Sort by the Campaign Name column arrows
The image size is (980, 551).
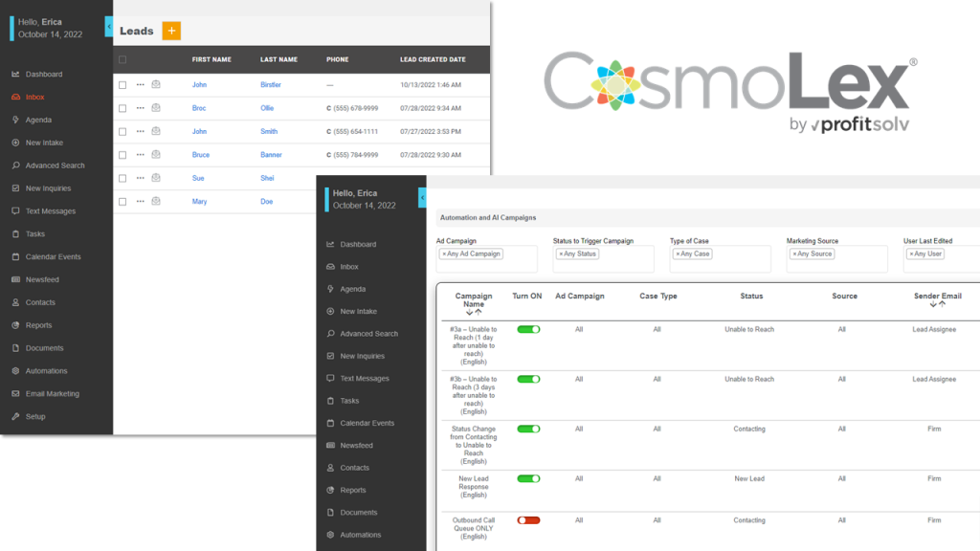[x=473, y=313]
